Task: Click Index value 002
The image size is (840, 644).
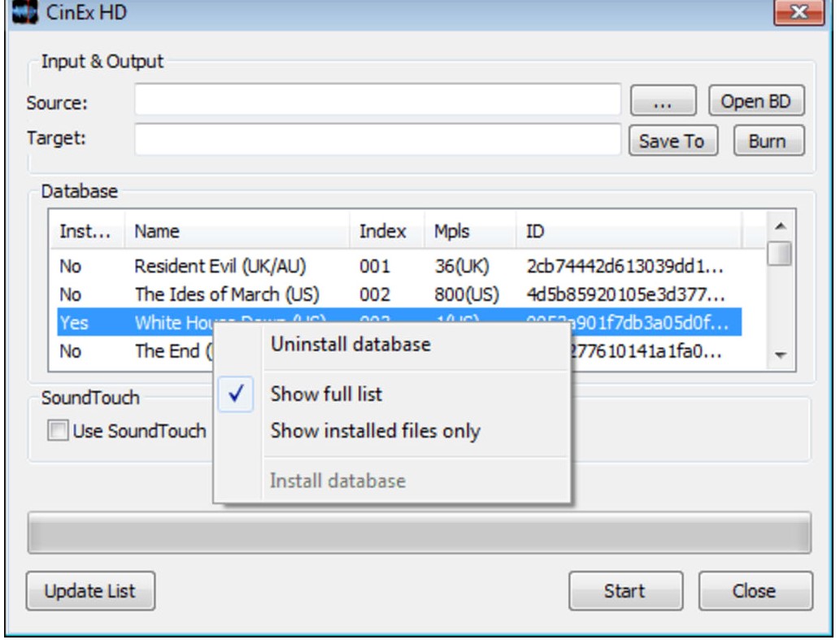Action: point(375,294)
